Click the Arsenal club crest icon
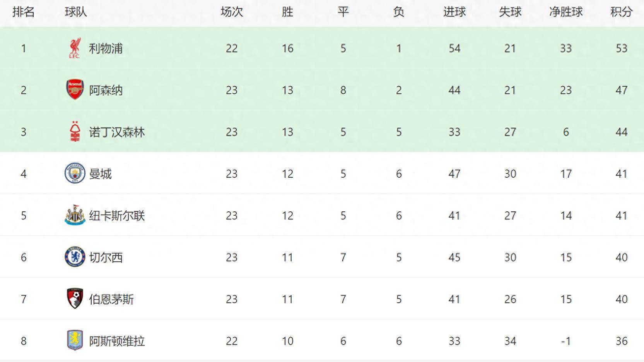 tap(75, 90)
